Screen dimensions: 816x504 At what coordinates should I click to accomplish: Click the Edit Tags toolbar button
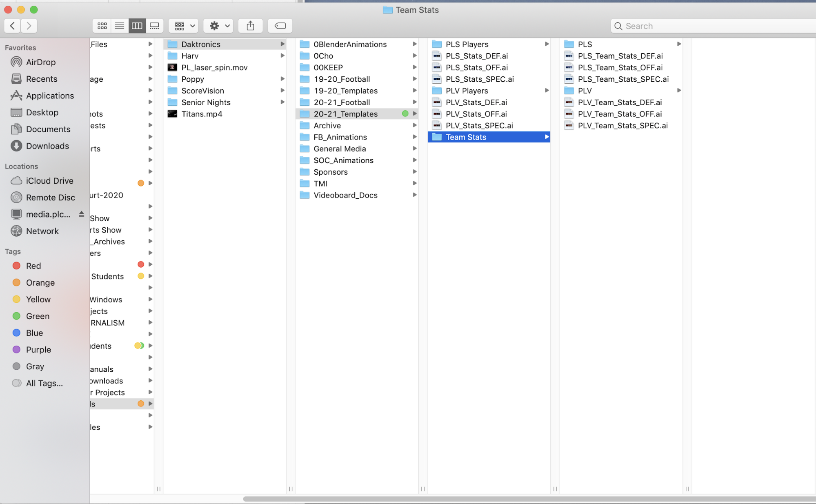click(280, 26)
